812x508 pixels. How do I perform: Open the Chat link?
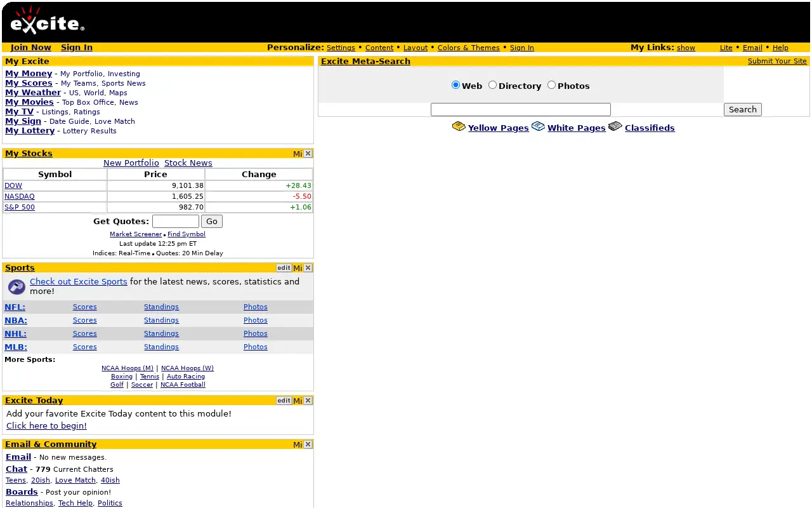(16, 469)
